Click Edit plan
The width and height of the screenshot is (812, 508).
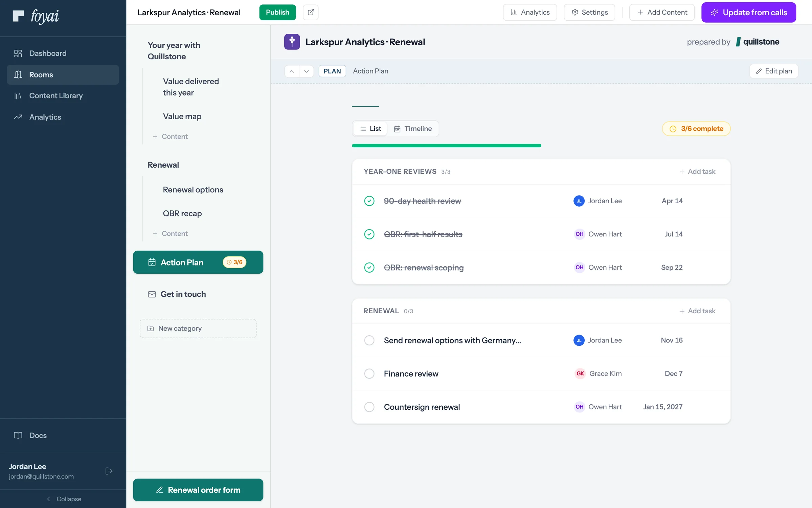pyautogui.click(x=774, y=71)
